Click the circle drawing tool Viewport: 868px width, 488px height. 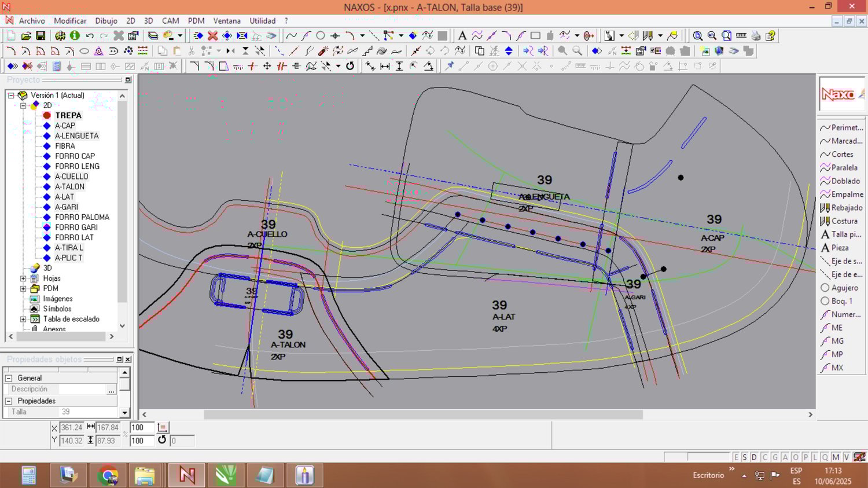[x=320, y=36]
